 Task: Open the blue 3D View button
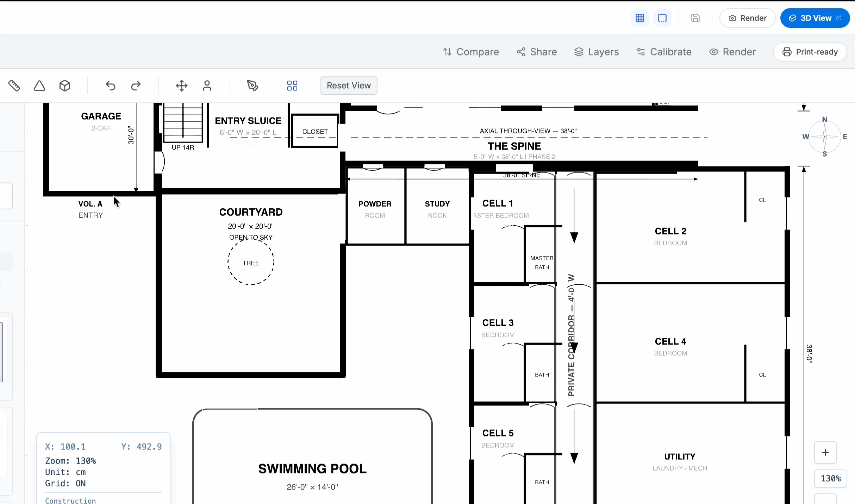pyautogui.click(x=815, y=18)
